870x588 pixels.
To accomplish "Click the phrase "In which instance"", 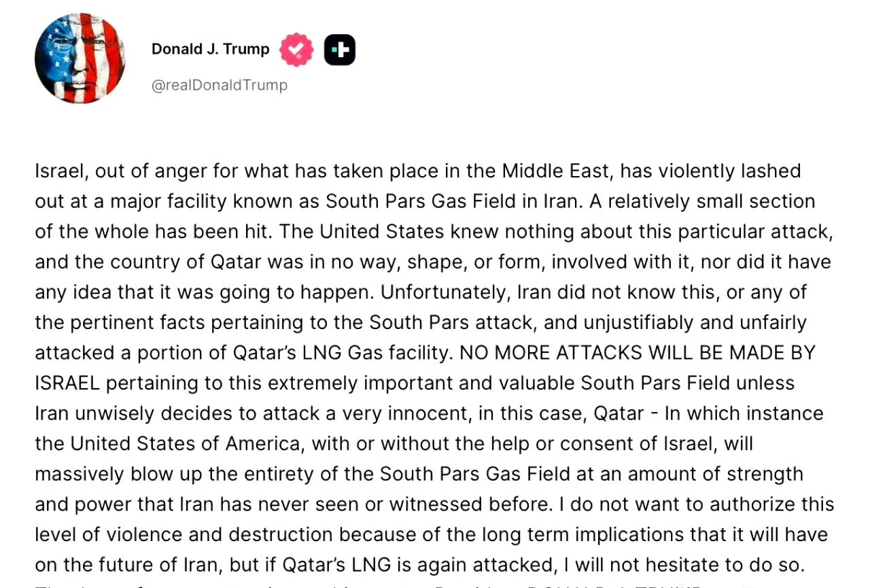I will pos(744,413).
